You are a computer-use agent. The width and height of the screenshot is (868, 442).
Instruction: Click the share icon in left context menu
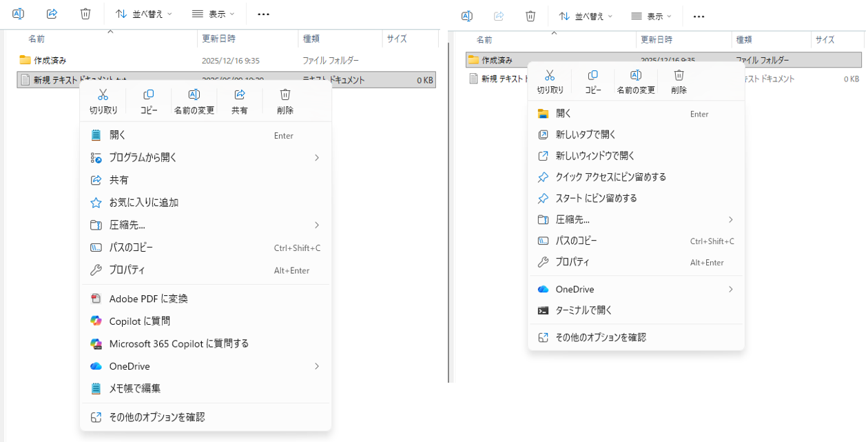240,94
